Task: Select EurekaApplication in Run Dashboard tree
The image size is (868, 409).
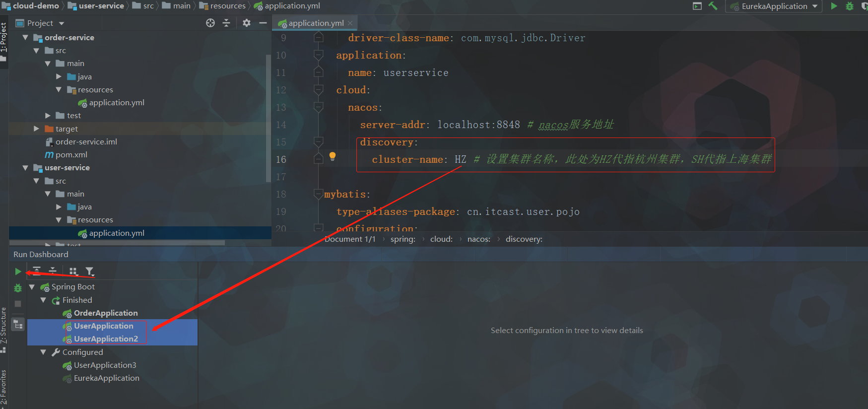Action: [x=107, y=378]
